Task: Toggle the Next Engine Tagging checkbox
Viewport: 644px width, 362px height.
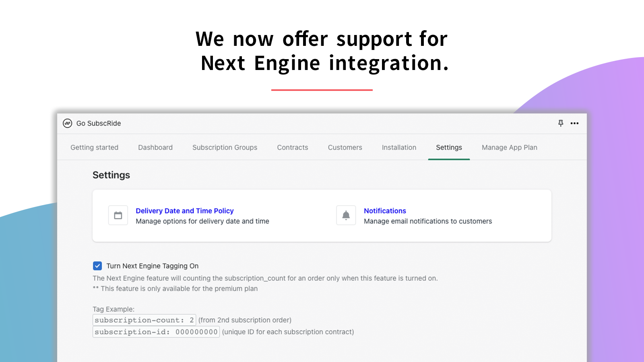Action: coord(97,266)
